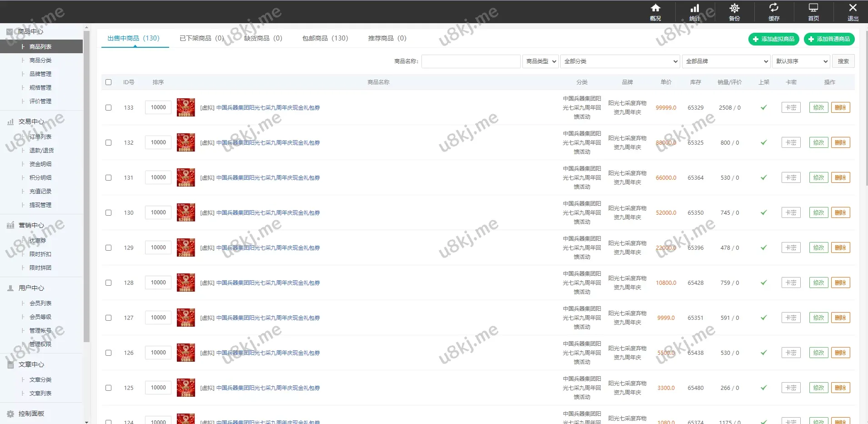868x424 pixels.
Task: Click 修改 button for product 130
Action: click(818, 213)
